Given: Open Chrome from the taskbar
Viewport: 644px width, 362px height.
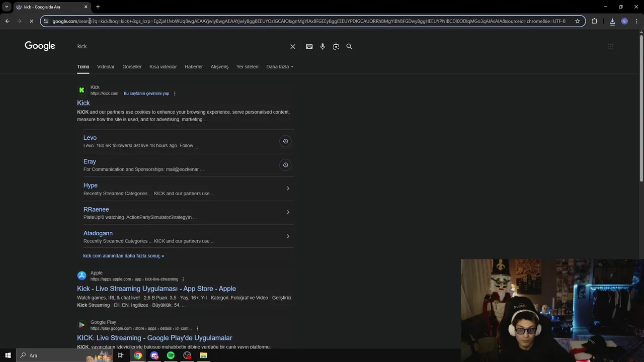Looking at the screenshot, I should (137, 355).
